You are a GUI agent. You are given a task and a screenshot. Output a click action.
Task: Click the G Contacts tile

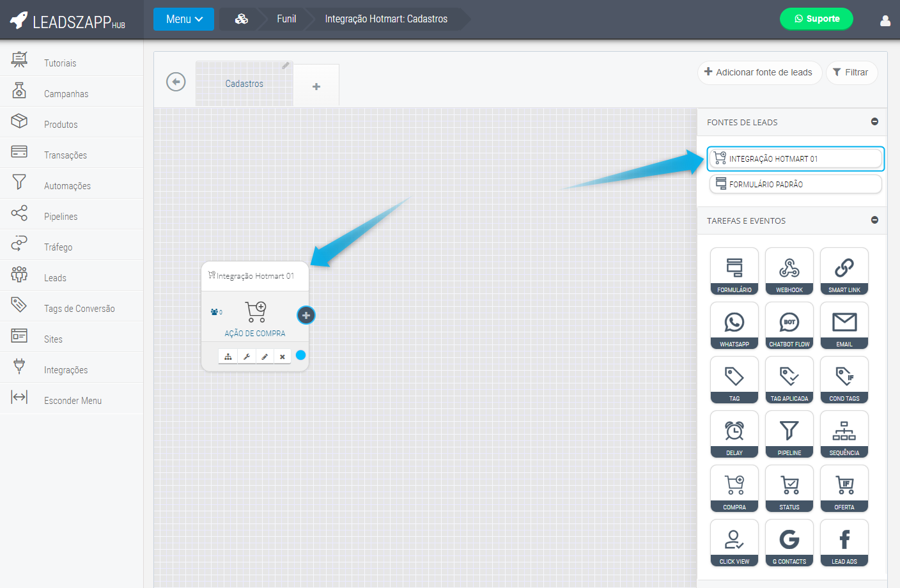click(789, 543)
